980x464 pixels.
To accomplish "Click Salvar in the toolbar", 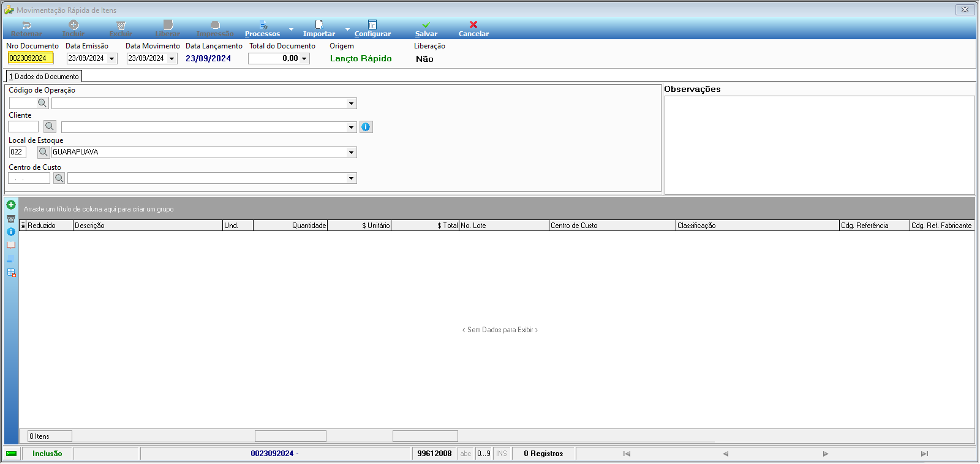I will coord(426,29).
